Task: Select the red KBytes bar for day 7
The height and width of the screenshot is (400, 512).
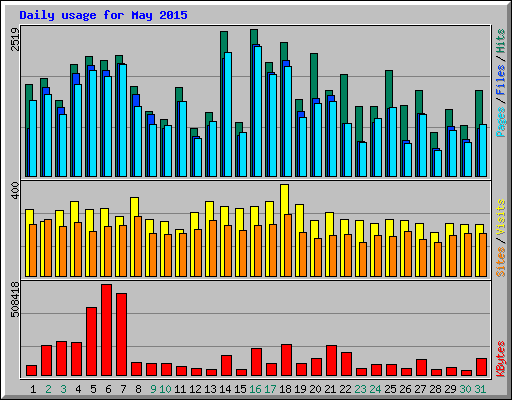Action: (x=122, y=335)
